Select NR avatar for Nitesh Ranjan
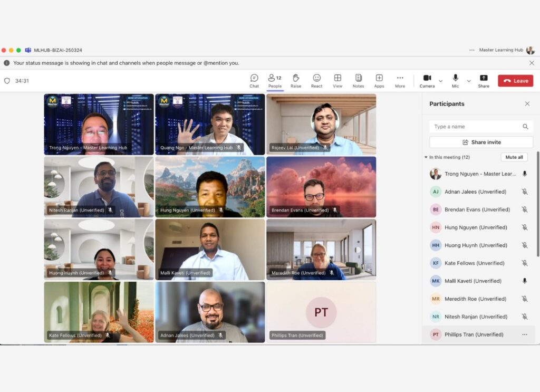Screen dimensions: 540x392 click(x=436, y=317)
